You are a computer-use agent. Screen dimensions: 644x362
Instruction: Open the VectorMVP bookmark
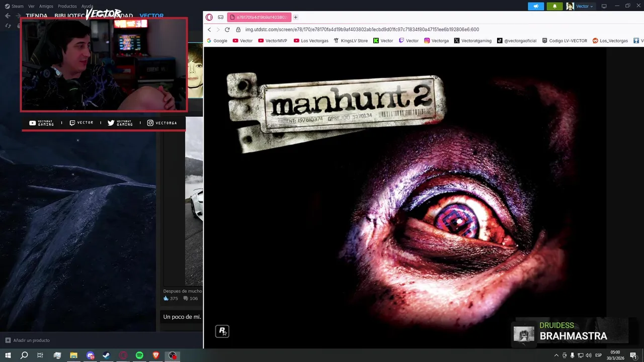tap(272, 41)
